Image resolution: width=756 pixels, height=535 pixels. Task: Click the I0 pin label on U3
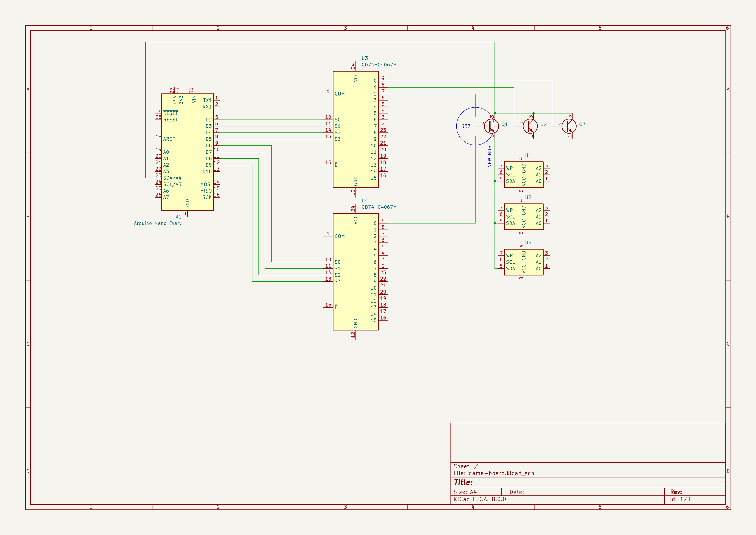374,81
